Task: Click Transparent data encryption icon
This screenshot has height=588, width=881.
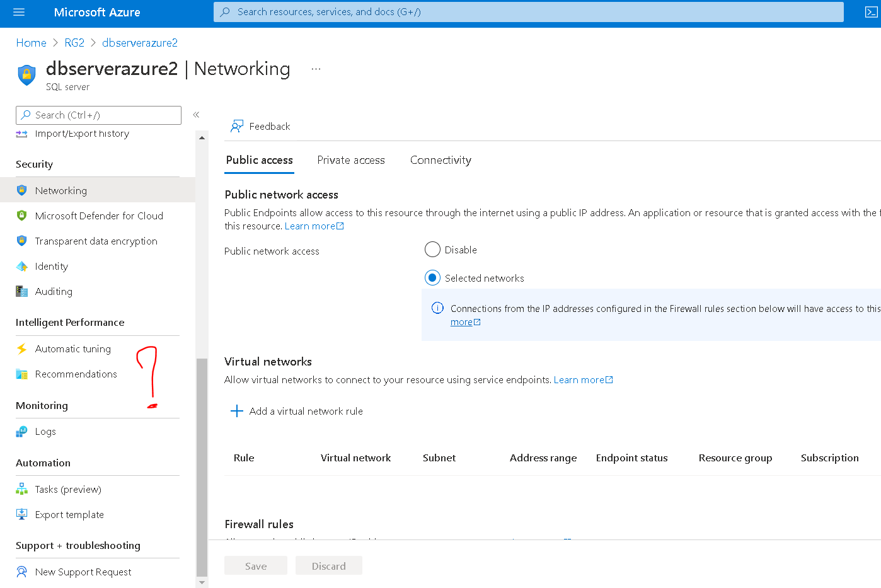Action: pyautogui.click(x=22, y=241)
